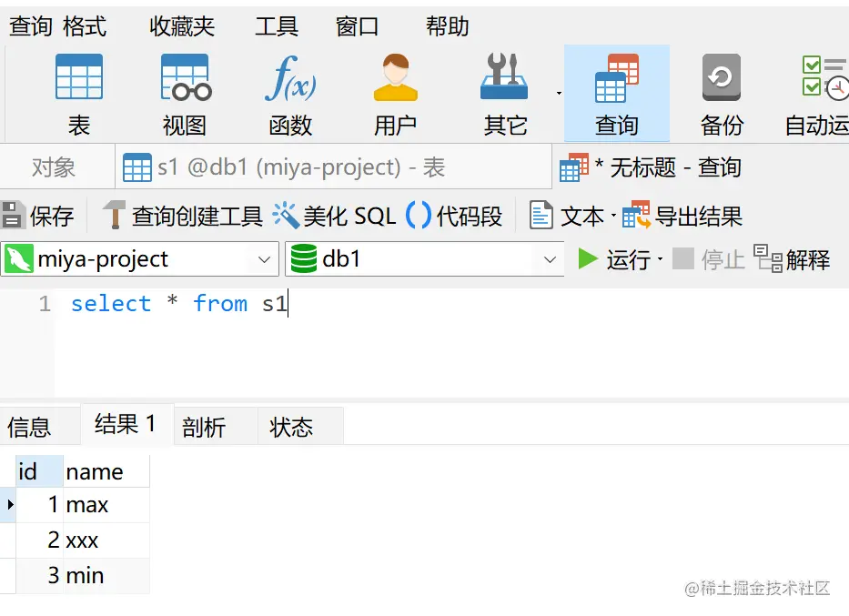Image resolution: width=849 pixels, height=616 pixels.
Task: Open the 帮助 menu
Action: [447, 26]
